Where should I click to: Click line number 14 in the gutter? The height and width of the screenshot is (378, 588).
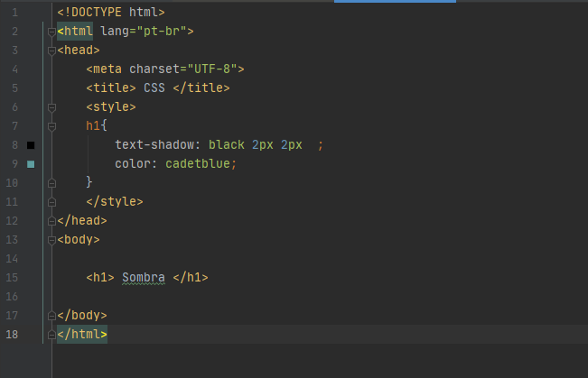click(x=12, y=259)
